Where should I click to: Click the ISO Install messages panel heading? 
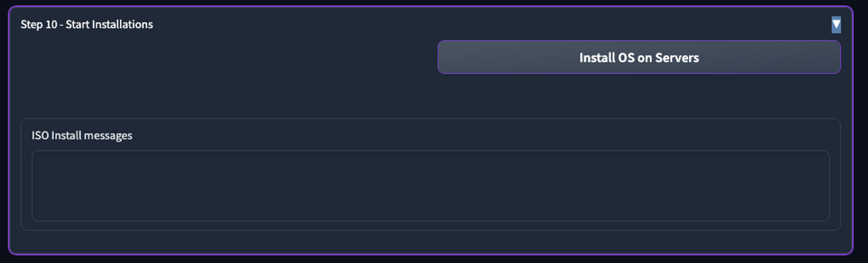tap(82, 136)
